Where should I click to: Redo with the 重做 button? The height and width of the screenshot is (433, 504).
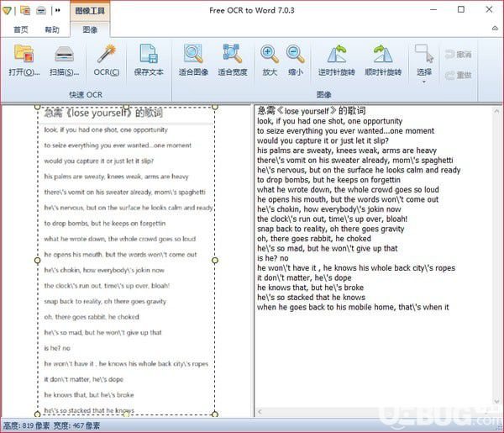(459, 75)
